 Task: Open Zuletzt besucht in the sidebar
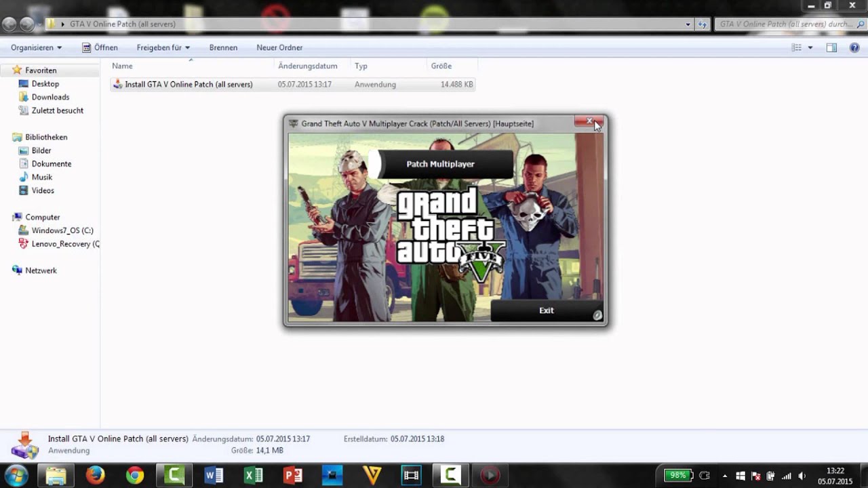(x=57, y=110)
